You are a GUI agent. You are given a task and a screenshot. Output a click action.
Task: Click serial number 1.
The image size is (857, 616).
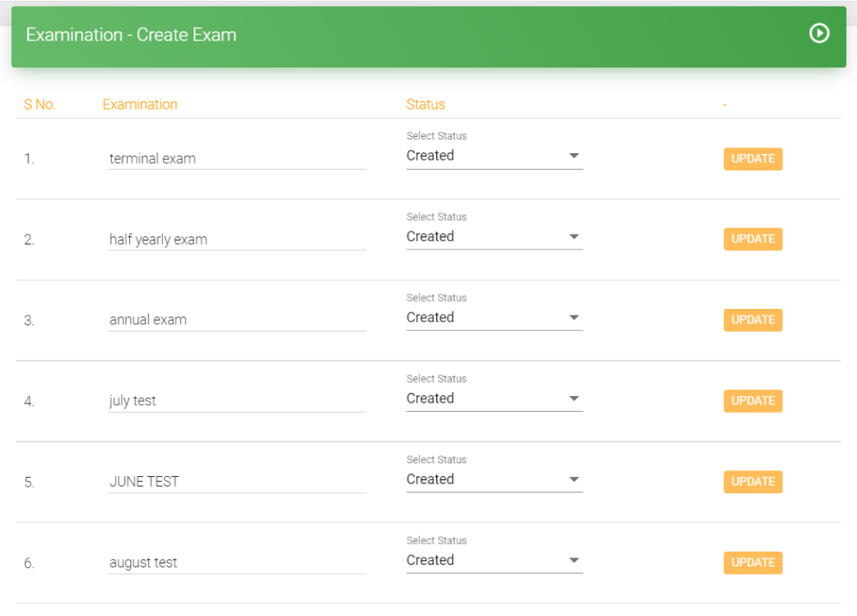pos(29,159)
